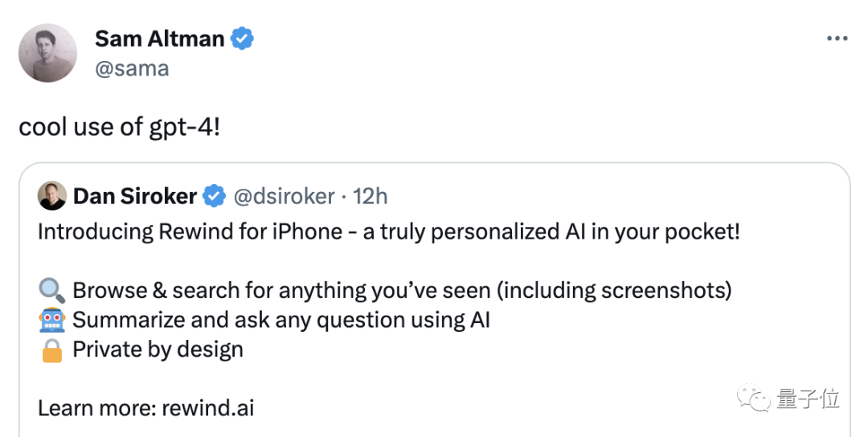The width and height of the screenshot is (868, 437).
Task: Click Sam Altman's profile avatar
Action: pos(47,53)
